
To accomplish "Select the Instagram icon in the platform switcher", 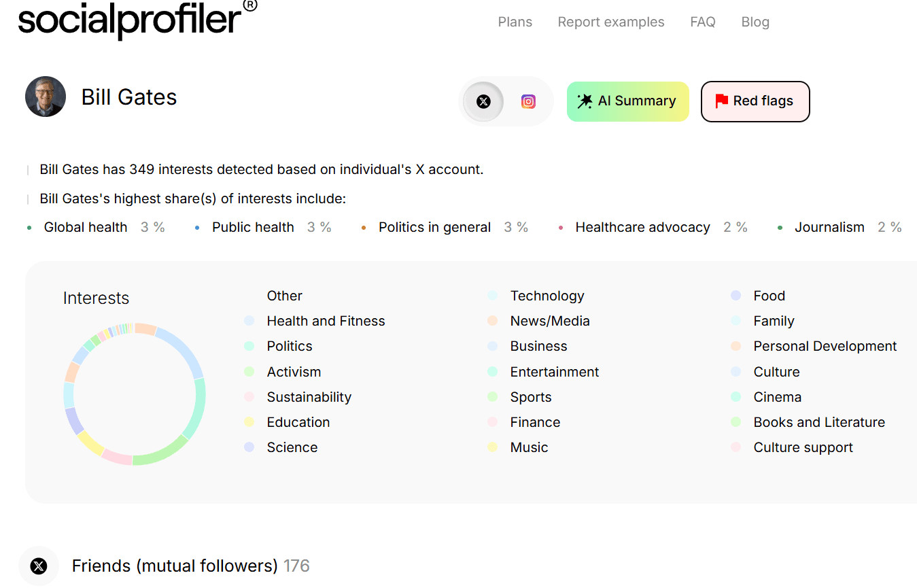I will pos(528,101).
